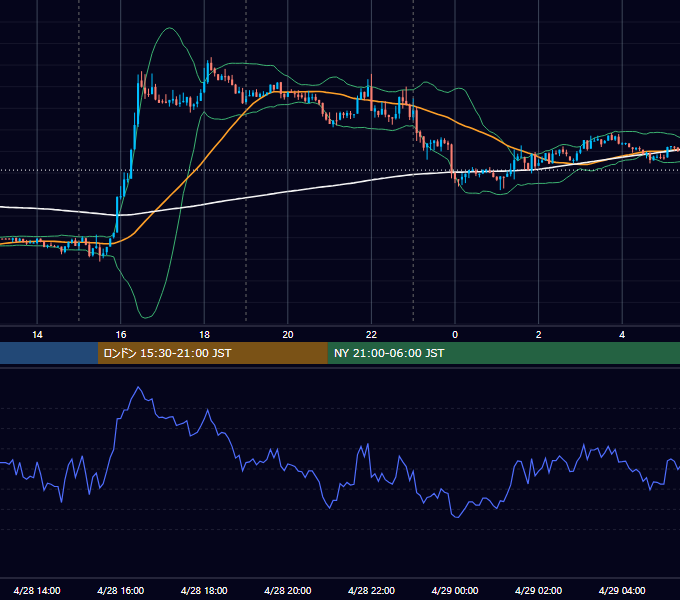Image resolution: width=680 pixels, height=600 pixels.
Task: Click the 16 hour axis label
Action: click(121, 335)
